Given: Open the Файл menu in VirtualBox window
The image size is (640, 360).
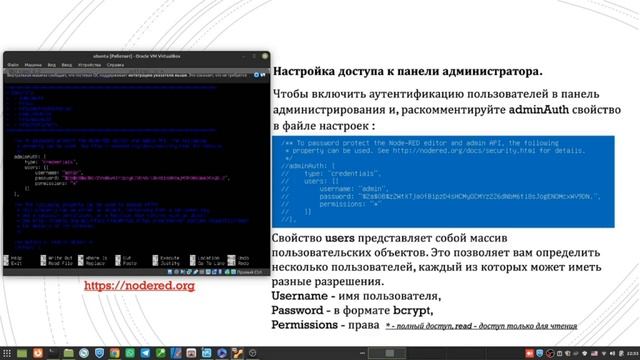Looking at the screenshot, I should click(13, 65).
